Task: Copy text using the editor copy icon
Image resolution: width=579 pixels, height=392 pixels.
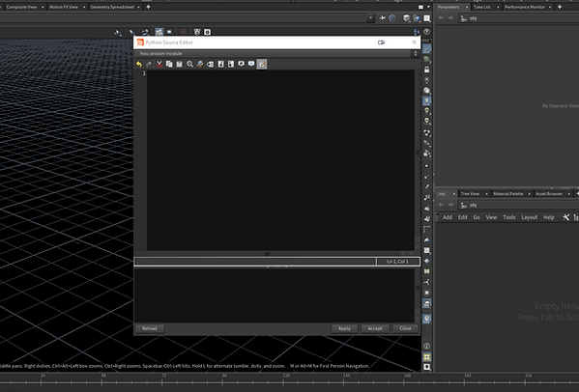Action: 169,64
